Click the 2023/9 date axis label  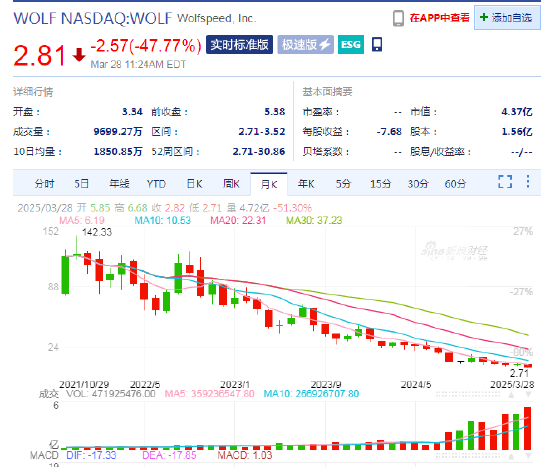pyautogui.click(x=326, y=385)
